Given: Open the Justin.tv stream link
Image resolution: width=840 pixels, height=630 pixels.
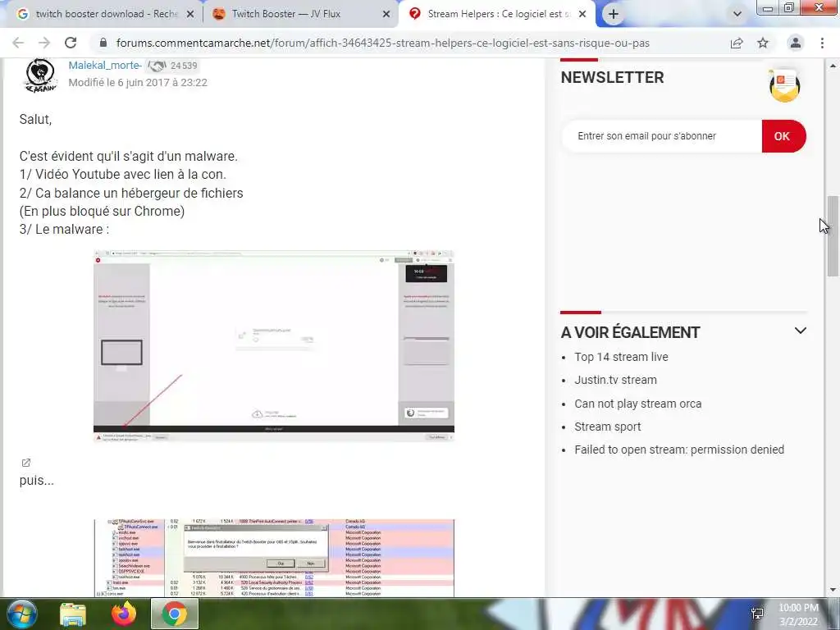Looking at the screenshot, I should (x=615, y=380).
